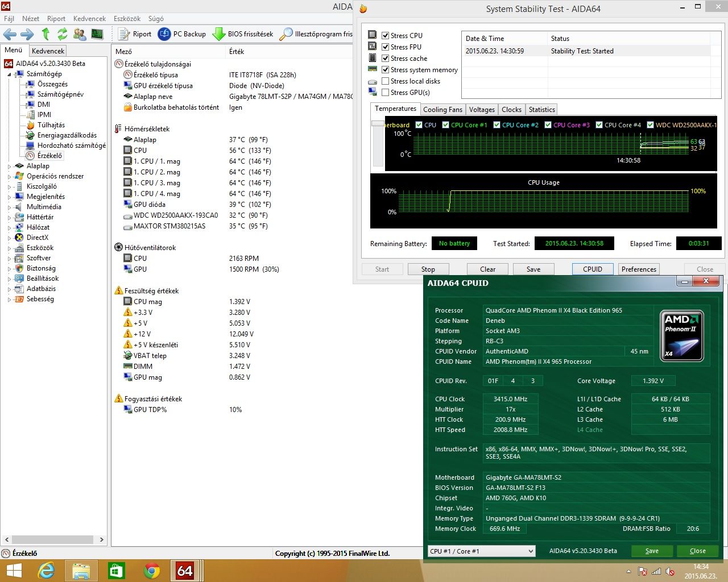
Task: Select Összegzés in the tree
Action: coord(52,84)
